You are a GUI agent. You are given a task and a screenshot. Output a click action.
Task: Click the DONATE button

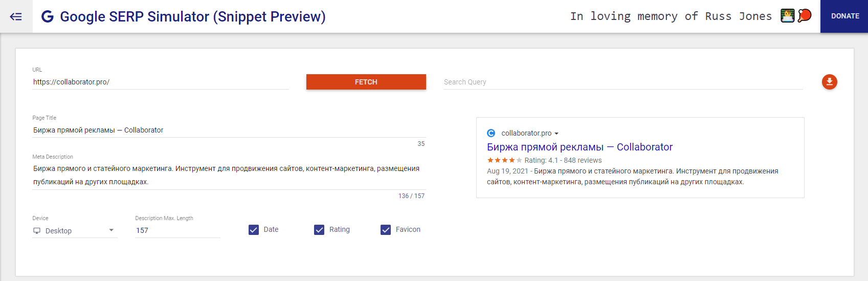(x=844, y=16)
